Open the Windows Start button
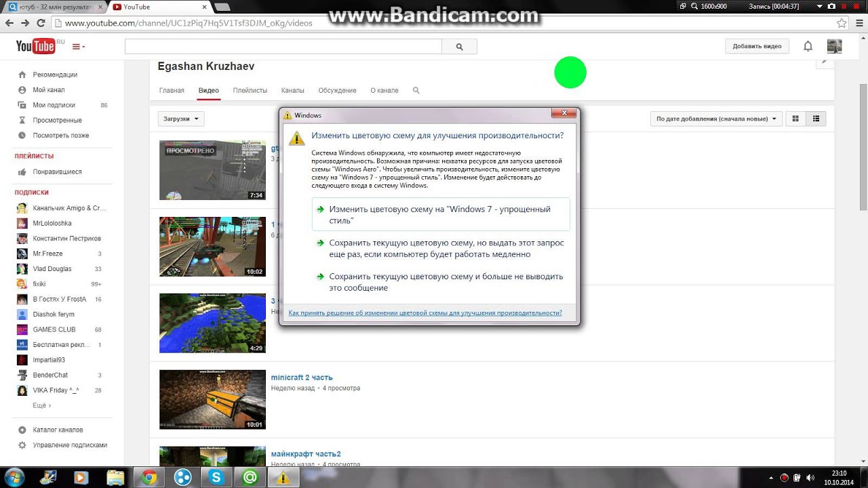This screenshot has height=488, width=868. click(14, 477)
